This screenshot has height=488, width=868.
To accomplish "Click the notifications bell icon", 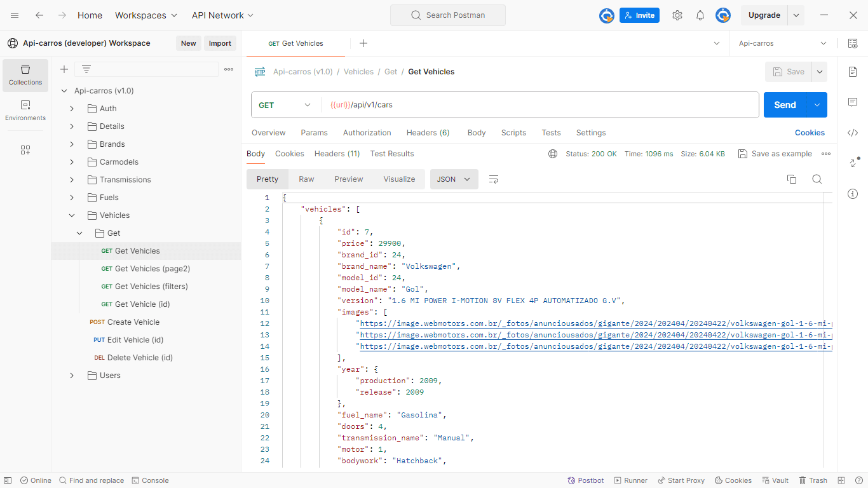I will (700, 15).
